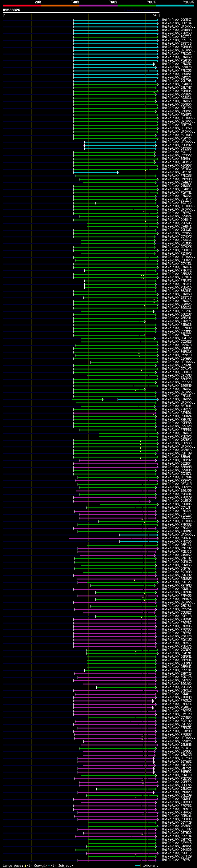
Task: Open hit UniRef100_P93824
Action: [x=177, y=94]
